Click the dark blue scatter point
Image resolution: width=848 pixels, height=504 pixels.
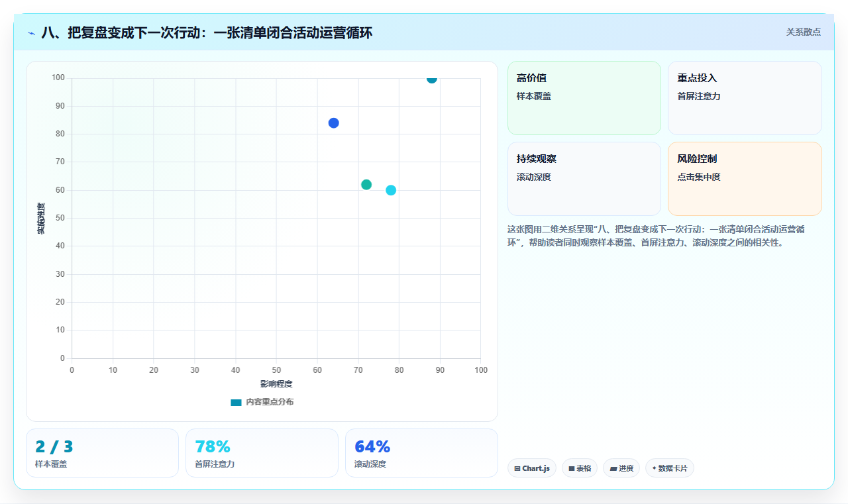tap(333, 123)
